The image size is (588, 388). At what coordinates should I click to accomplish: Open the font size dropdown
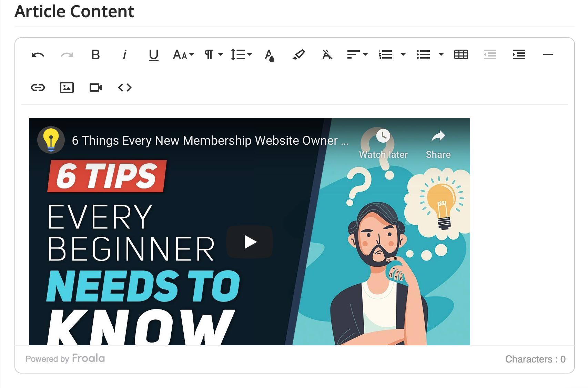tap(183, 54)
